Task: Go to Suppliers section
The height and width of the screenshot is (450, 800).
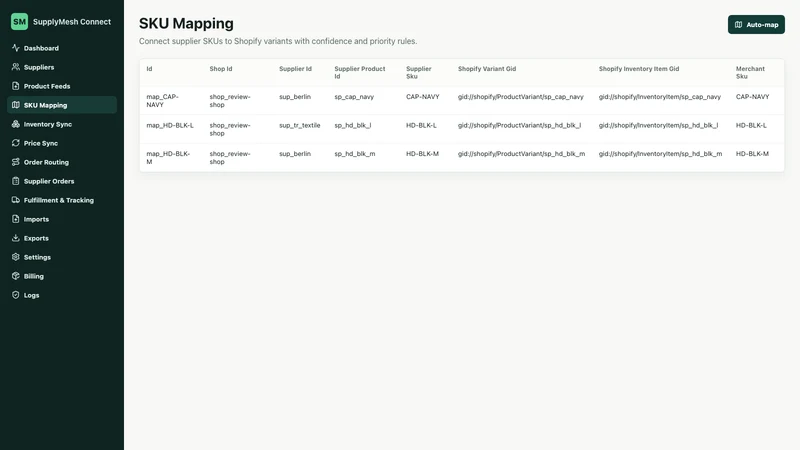Action: pyautogui.click(x=62, y=67)
